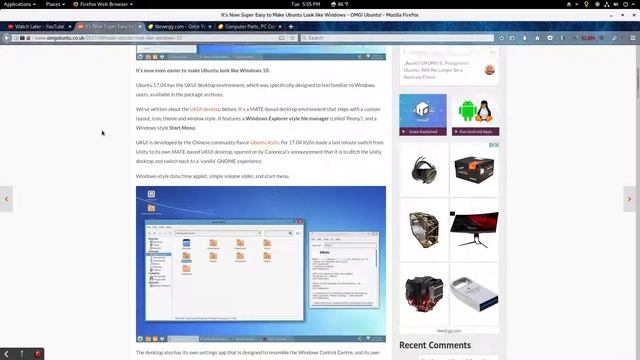The width and height of the screenshot is (640, 360).
Task: Click the page's vertical scrollbar thumb
Action: tap(638, 83)
